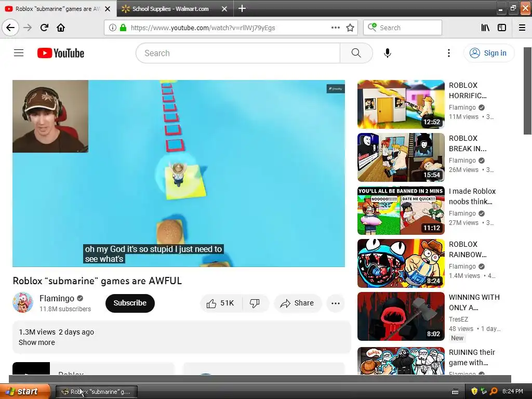Viewport: 532px width, 399px height.
Task: Open the Flamingo channel name link
Action: coord(57,298)
